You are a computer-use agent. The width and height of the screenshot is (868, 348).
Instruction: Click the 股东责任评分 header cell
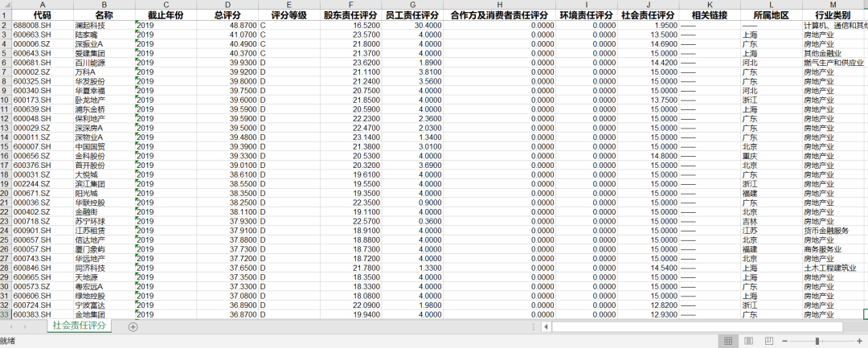[350, 15]
